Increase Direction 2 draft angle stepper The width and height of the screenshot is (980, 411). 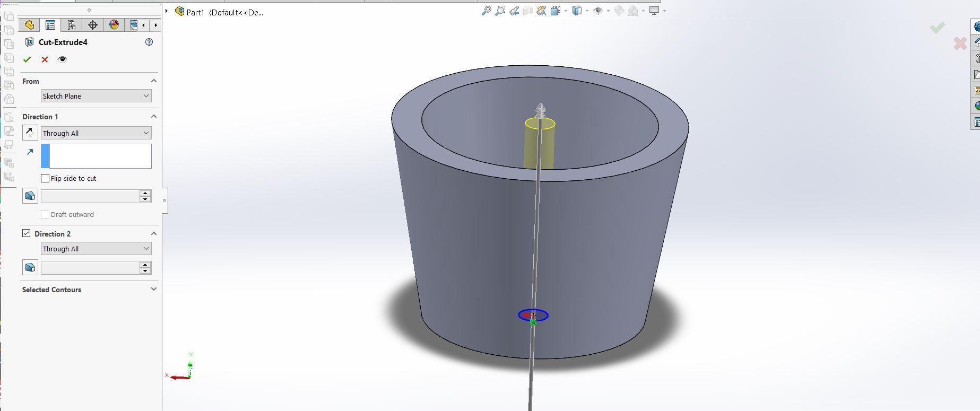click(145, 264)
